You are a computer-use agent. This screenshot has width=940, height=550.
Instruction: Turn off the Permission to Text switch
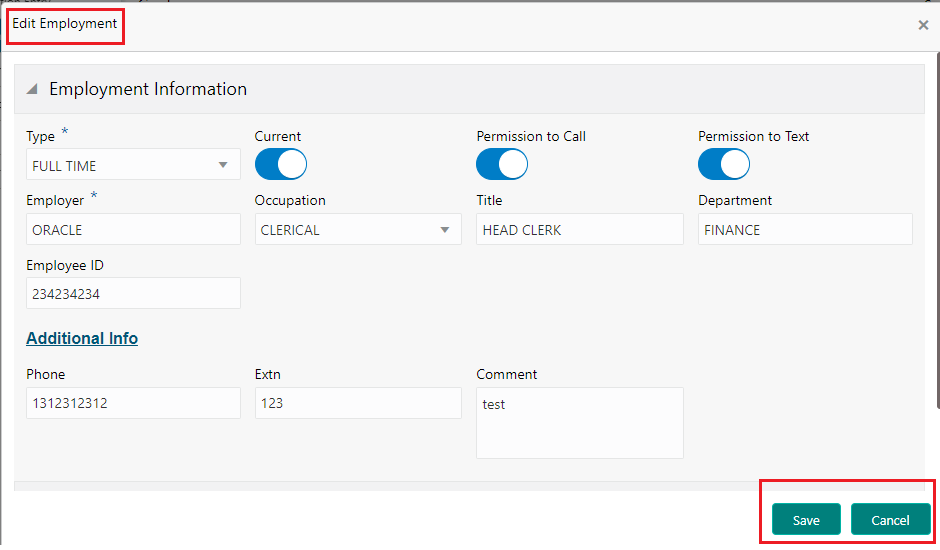(x=724, y=164)
